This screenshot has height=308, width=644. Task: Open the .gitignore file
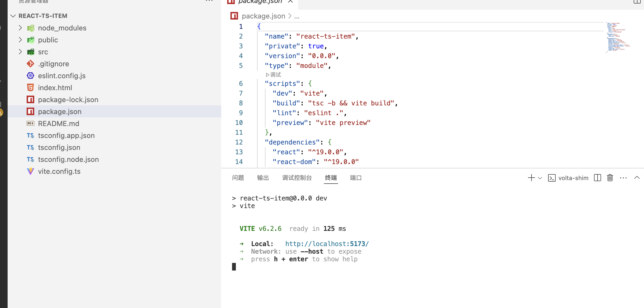53,64
